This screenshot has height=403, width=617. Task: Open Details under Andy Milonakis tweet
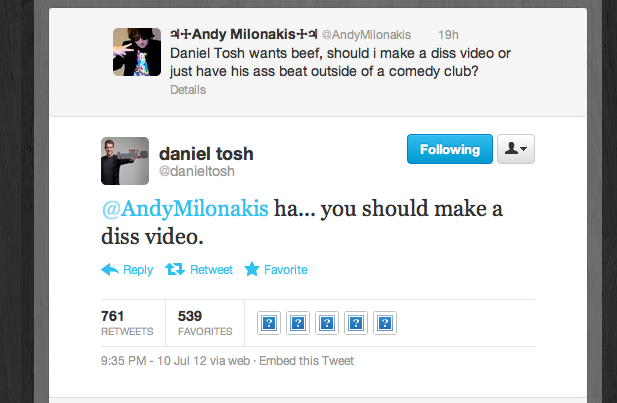coord(188,90)
